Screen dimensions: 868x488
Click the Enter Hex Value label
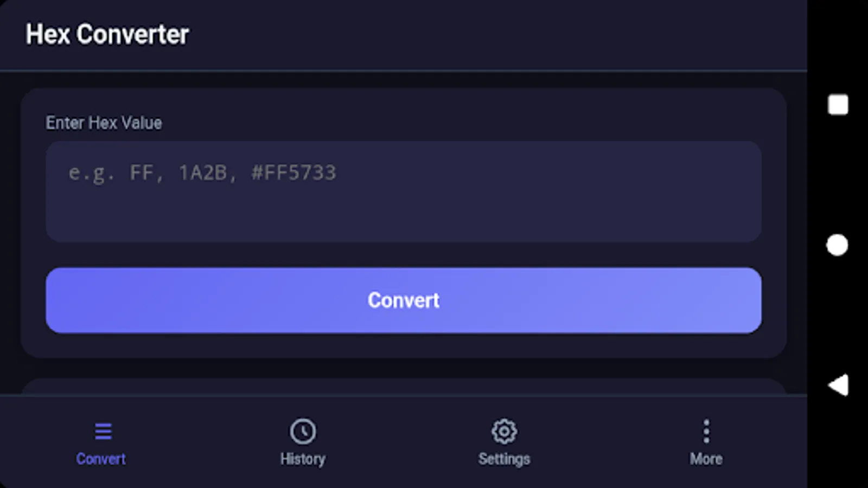(104, 123)
